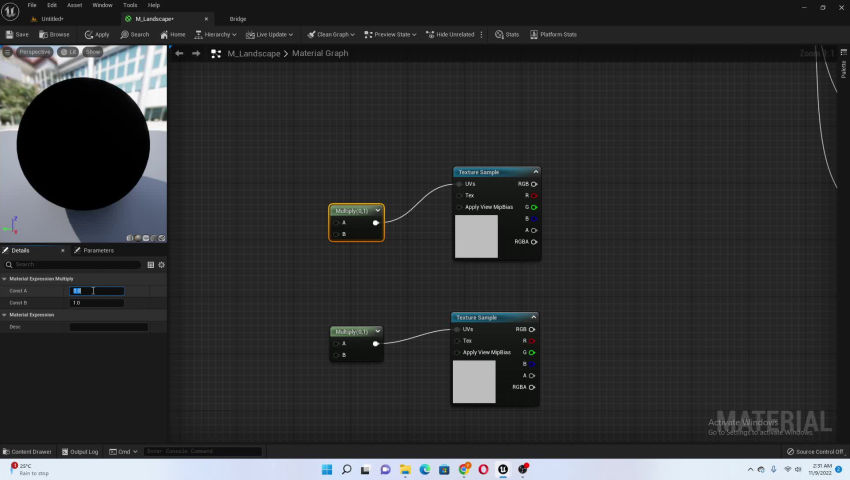
Task: Go Home in the material graph
Action: coord(173,34)
